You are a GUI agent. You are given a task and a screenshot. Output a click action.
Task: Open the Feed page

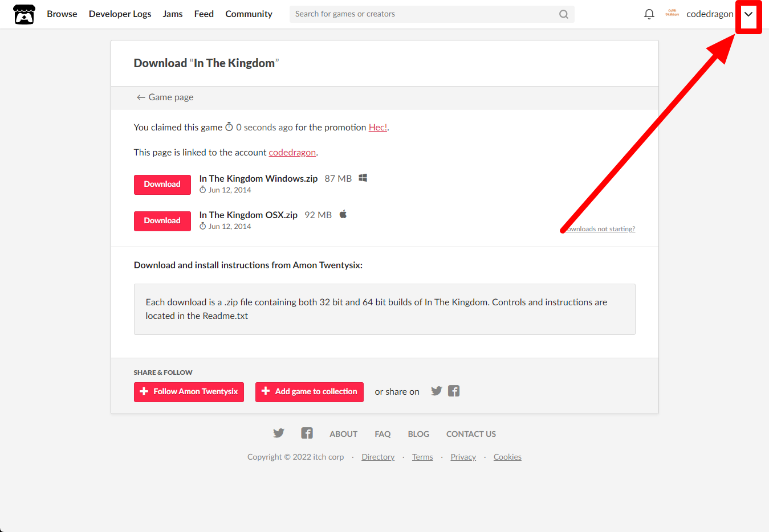[204, 14]
